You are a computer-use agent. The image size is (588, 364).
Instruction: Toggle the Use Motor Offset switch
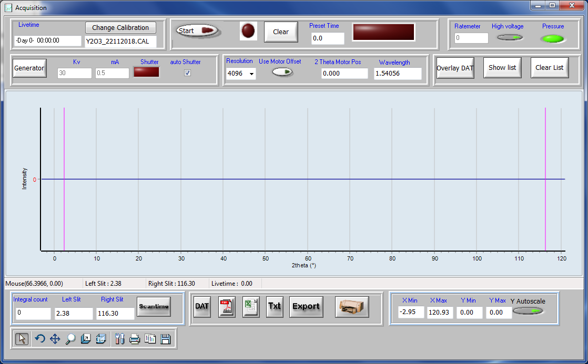click(282, 72)
